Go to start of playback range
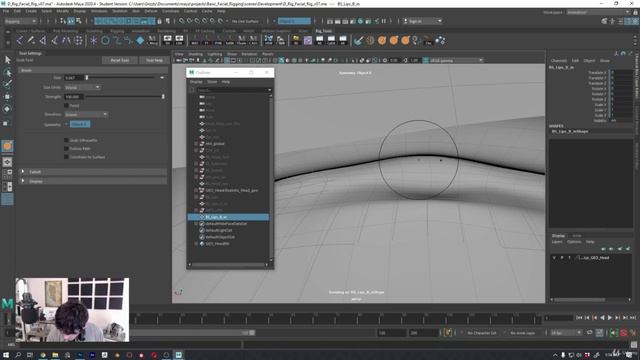The width and height of the screenshot is (640, 360). pyautogui.click(x=579, y=318)
